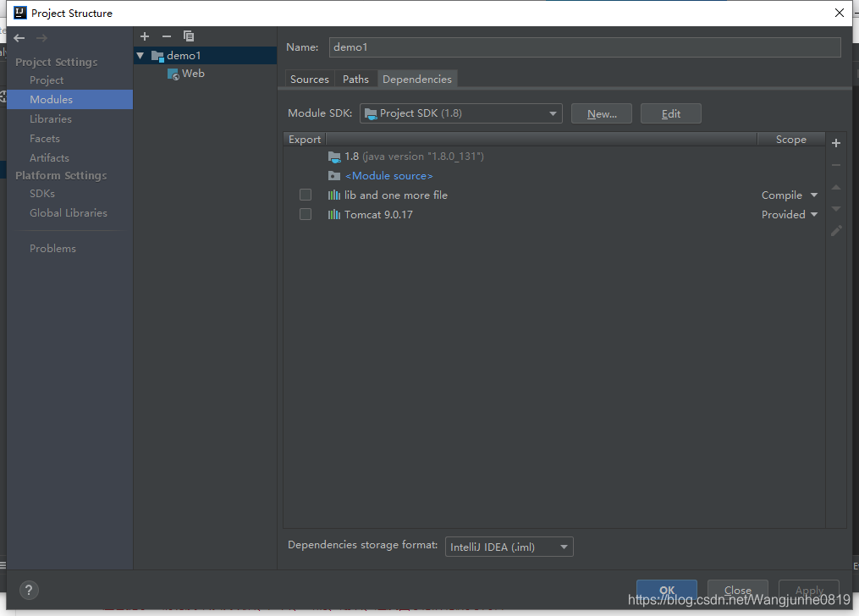Add a new module with the plus icon
859x616 pixels.
pos(145,36)
